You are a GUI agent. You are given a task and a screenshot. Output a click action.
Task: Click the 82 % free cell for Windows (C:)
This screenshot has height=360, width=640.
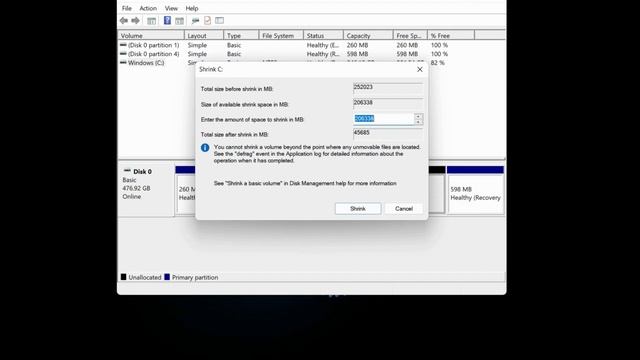coord(438,63)
